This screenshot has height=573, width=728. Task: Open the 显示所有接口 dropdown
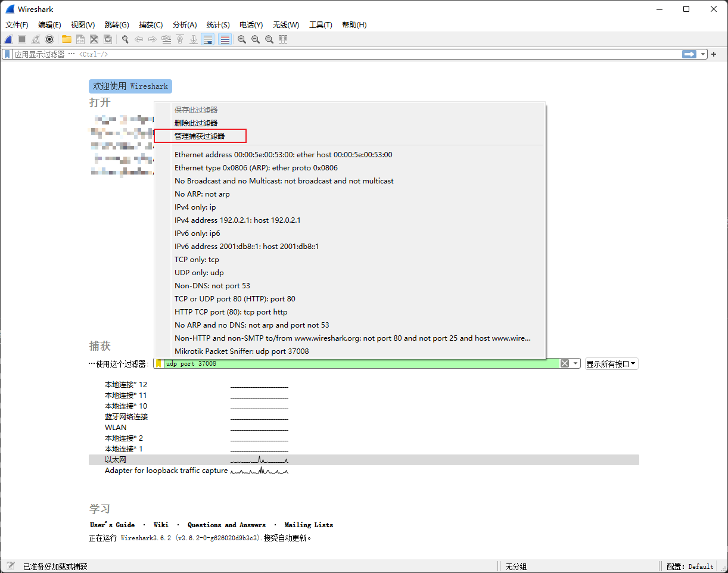click(x=611, y=363)
